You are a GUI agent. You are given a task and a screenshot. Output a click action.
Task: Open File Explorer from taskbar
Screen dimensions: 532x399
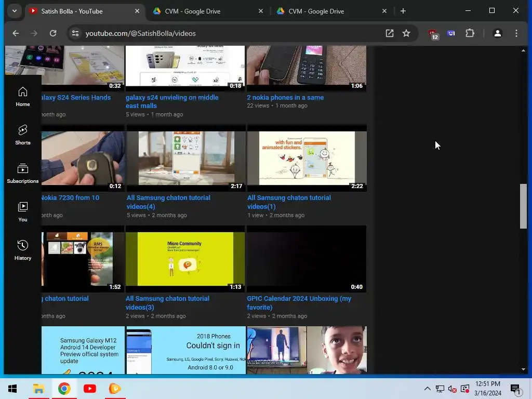point(38,389)
